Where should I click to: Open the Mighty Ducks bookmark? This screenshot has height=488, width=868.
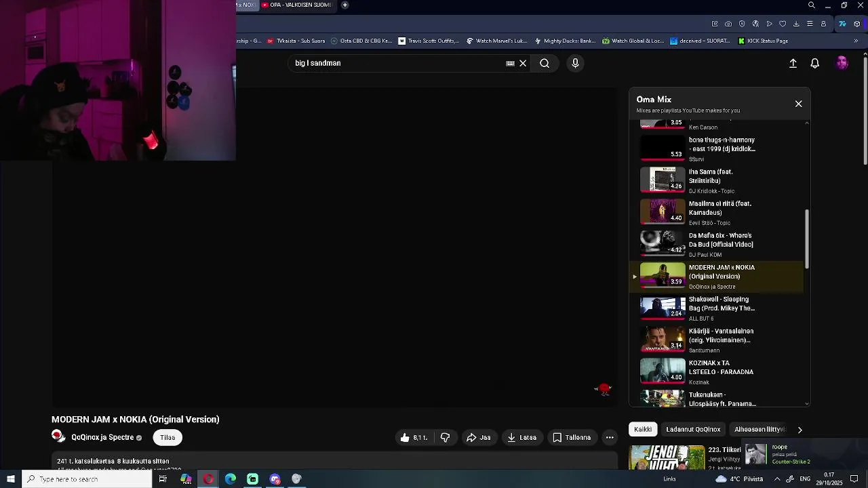point(565,41)
